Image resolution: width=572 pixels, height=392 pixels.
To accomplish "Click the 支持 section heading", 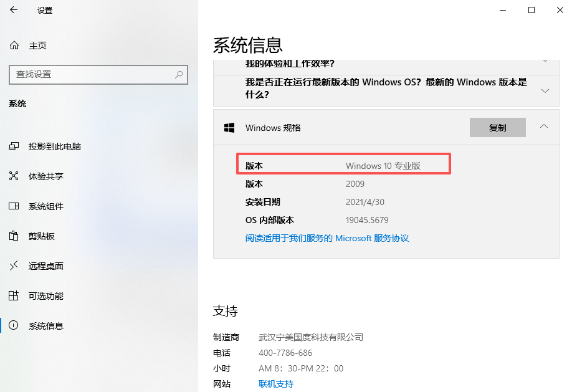I will (226, 311).
